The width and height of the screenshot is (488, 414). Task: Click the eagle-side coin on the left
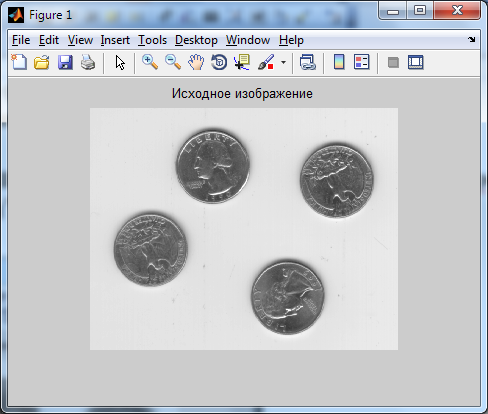(151, 250)
